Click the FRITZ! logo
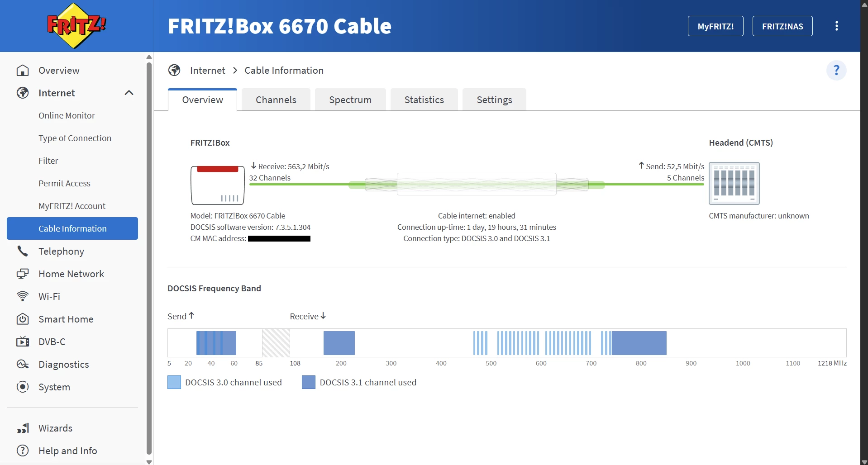The image size is (868, 465). pos(76,26)
